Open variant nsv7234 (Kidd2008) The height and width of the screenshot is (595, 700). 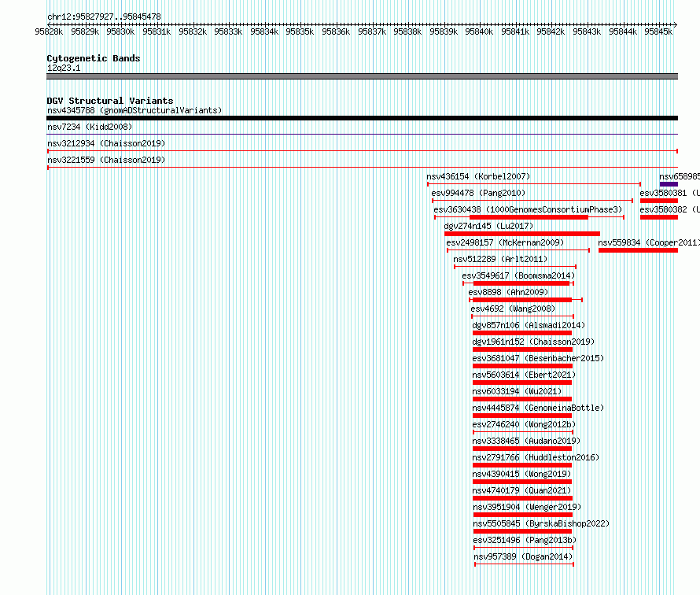click(x=90, y=127)
